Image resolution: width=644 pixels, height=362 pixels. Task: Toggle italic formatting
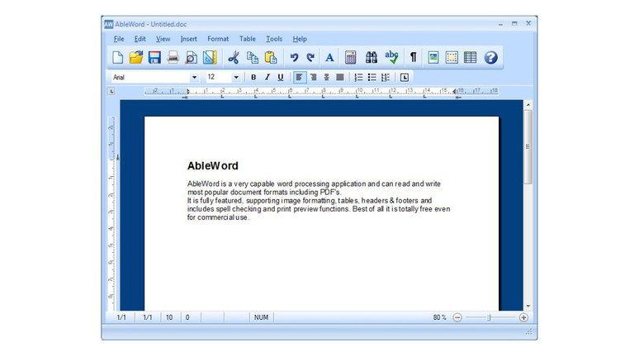coord(267,78)
